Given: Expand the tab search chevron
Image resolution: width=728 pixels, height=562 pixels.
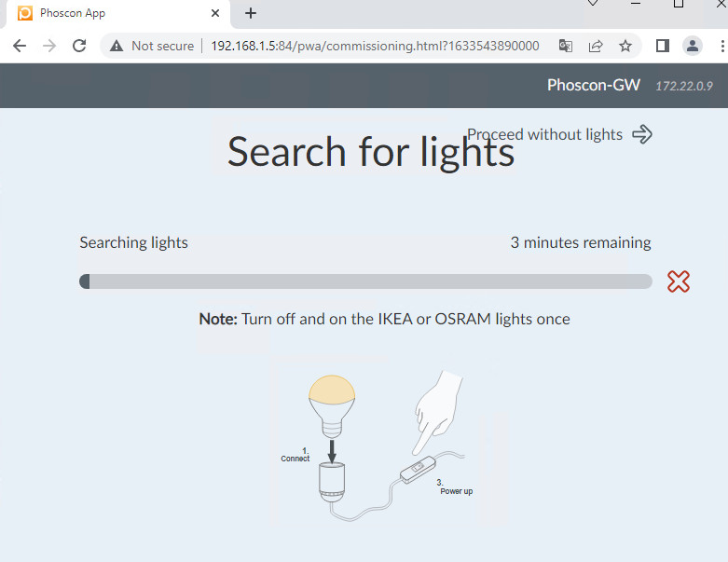Looking at the screenshot, I should pyautogui.click(x=593, y=5).
